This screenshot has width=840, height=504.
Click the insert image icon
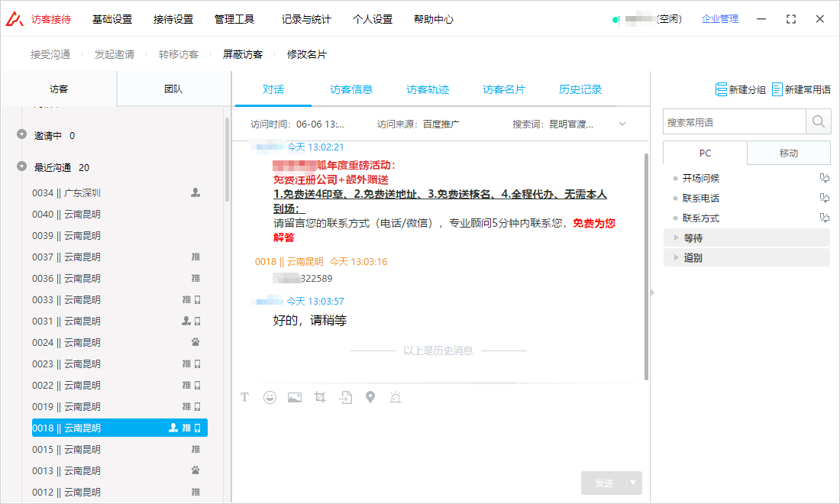[295, 397]
